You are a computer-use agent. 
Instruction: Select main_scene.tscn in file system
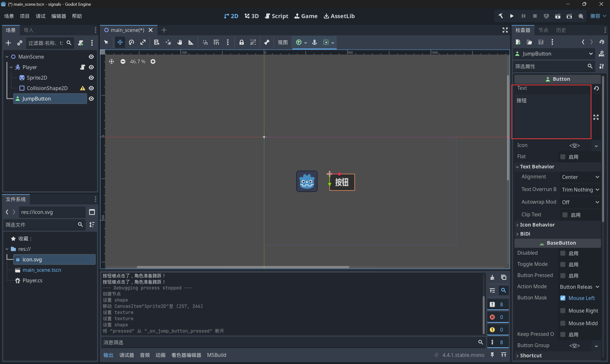click(x=42, y=270)
